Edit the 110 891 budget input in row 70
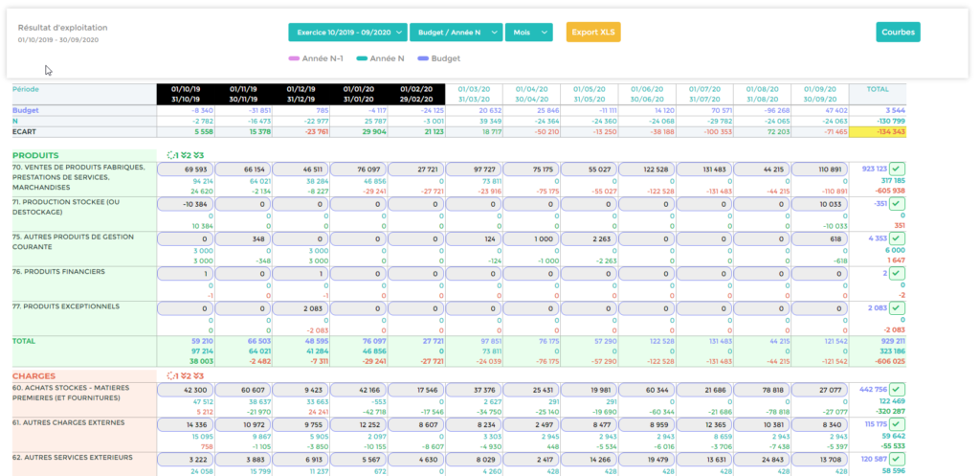This screenshot has width=980, height=476. click(x=820, y=170)
